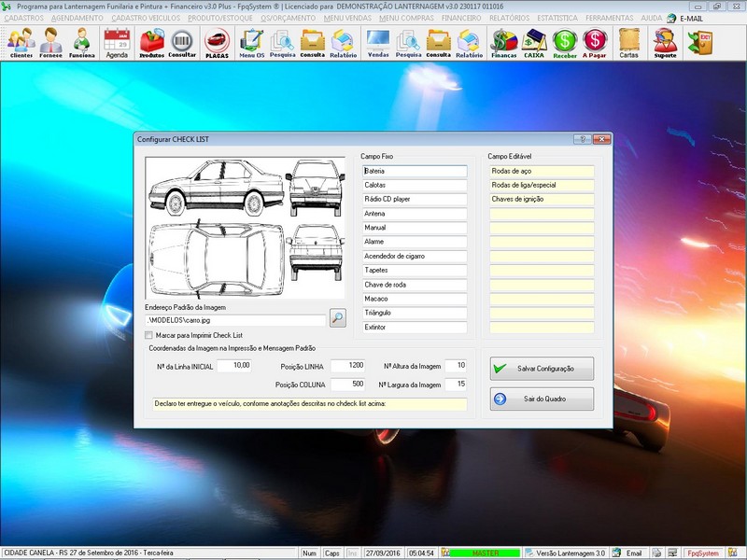The width and height of the screenshot is (747, 560).
Task: Click the magnifier browse image button
Action: click(x=337, y=318)
